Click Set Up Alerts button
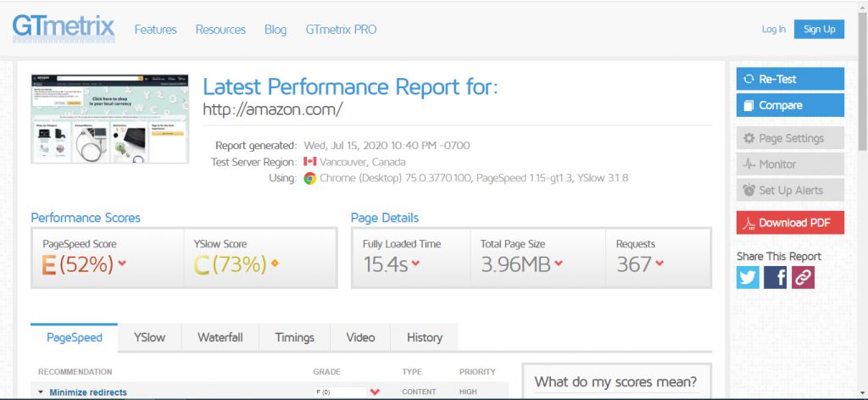Image resolution: width=868 pixels, height=400 pixels. (790, 191)
